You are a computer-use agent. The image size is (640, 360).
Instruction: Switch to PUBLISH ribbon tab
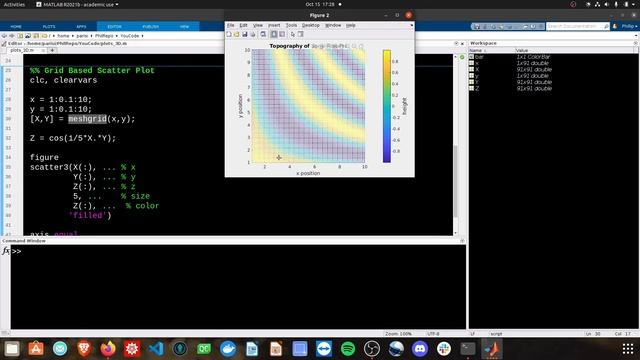point(151,27)
